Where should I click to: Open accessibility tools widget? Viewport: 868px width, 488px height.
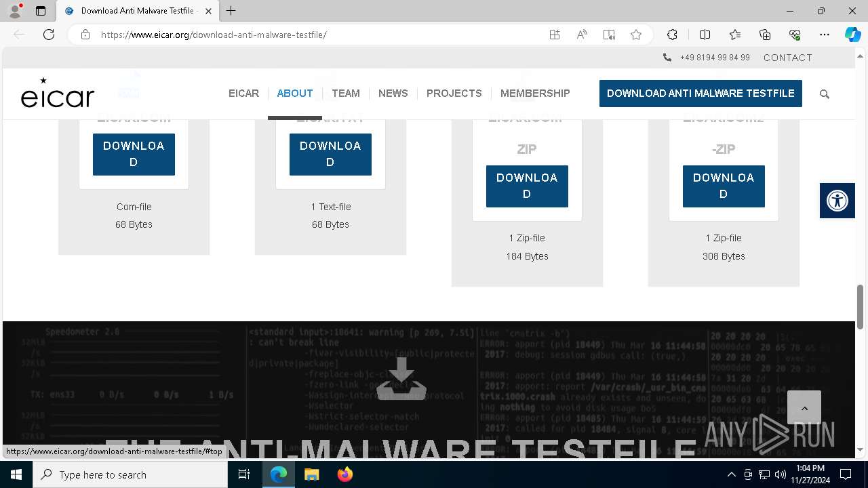(837, 201)
